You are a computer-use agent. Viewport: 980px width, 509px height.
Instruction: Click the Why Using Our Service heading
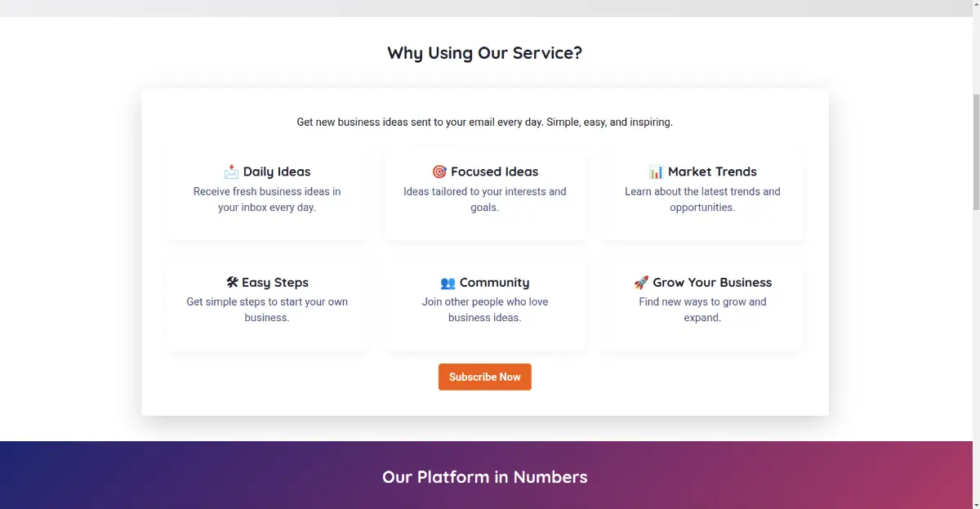pyautogui.click(x=484, y=53)
